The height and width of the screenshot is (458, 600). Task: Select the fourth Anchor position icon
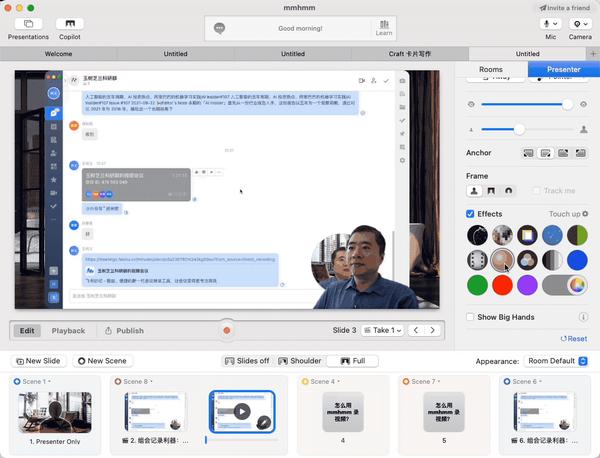[x=580, y=153]
